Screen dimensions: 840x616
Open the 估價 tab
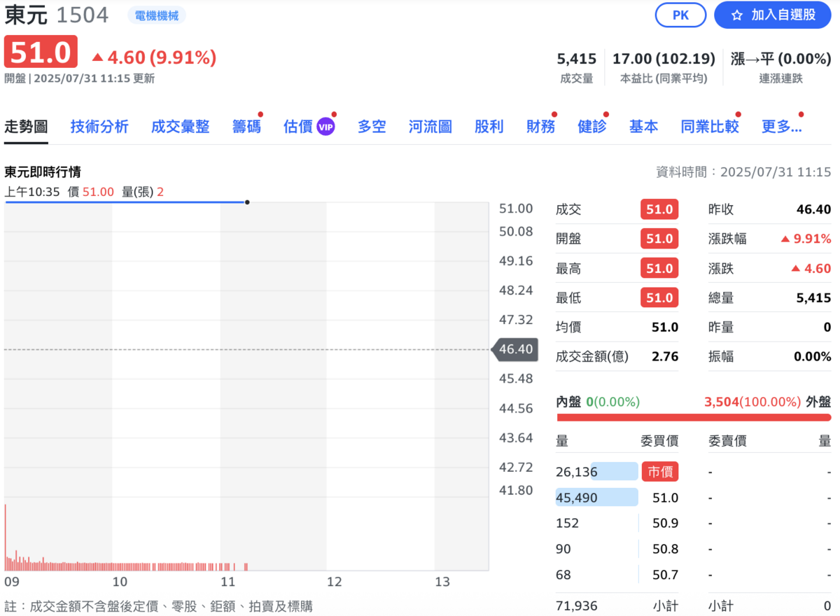(297, 127)
